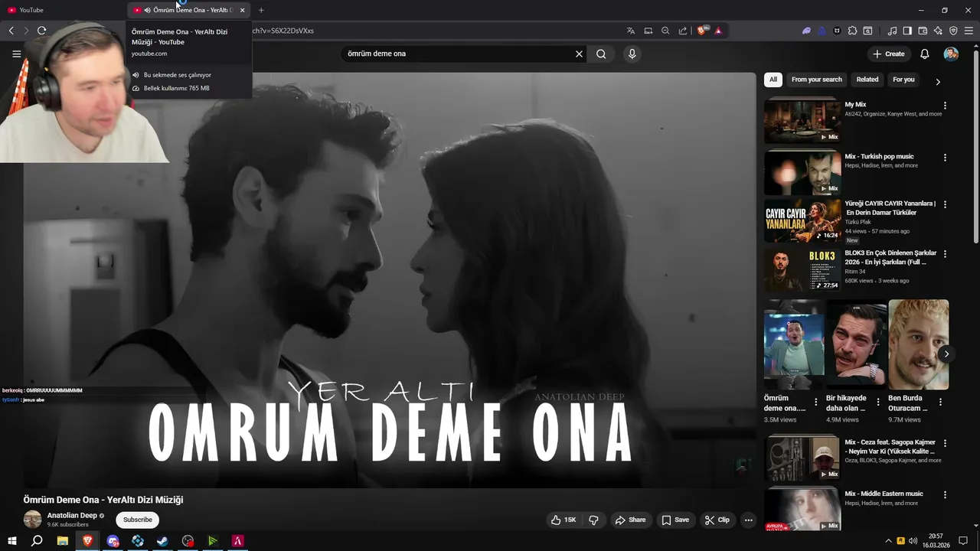The width and height of the screenshot is (980, 551).
Task: Open the Anatolian Deep channel avatar
Action: (33, 520)
